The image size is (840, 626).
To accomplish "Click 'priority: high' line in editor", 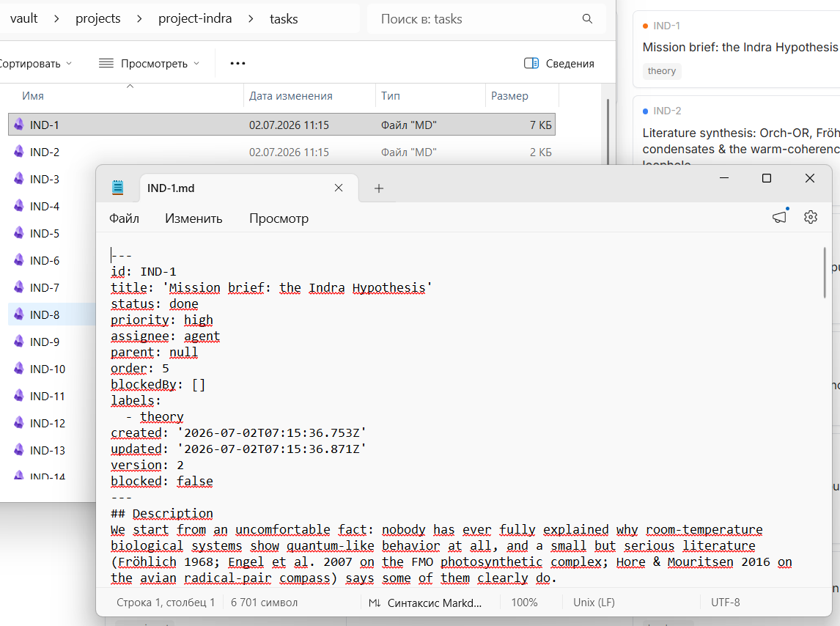I will (x=162, y=320).
